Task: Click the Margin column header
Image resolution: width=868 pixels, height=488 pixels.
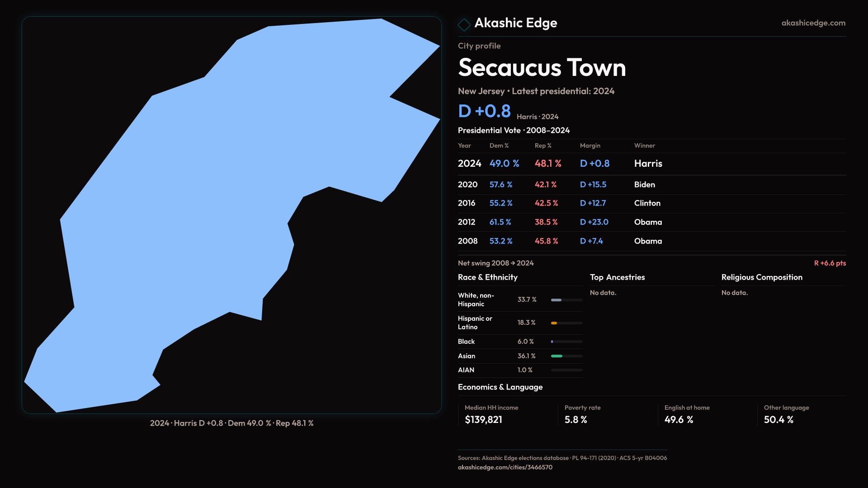Action: pos(590,146)
